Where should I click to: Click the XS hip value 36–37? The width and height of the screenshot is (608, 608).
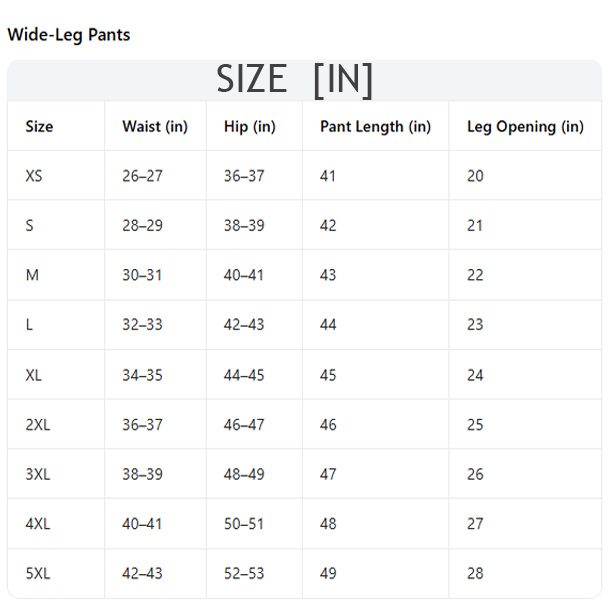(244, 176)
